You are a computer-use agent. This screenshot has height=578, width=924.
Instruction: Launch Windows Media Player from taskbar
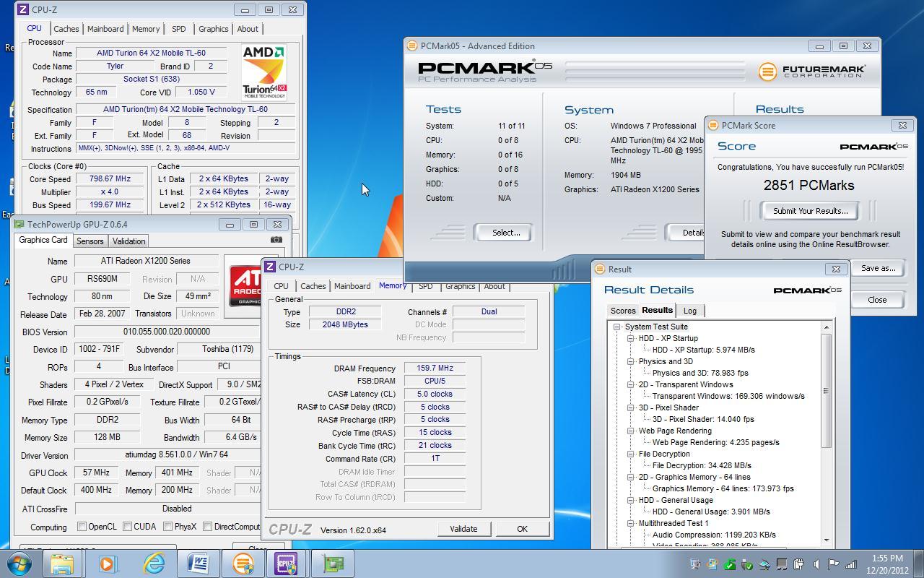tap(108, 564)
